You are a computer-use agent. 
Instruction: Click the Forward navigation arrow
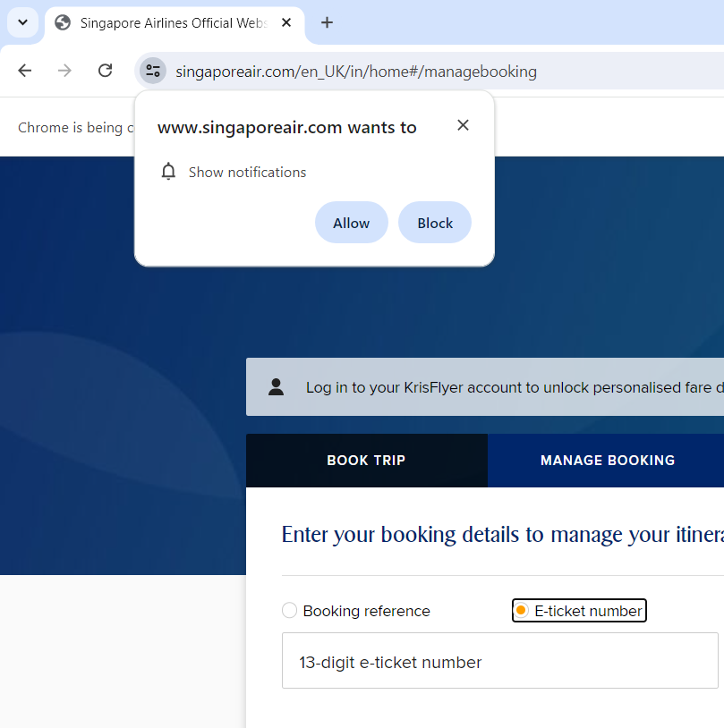pos(64,71)
